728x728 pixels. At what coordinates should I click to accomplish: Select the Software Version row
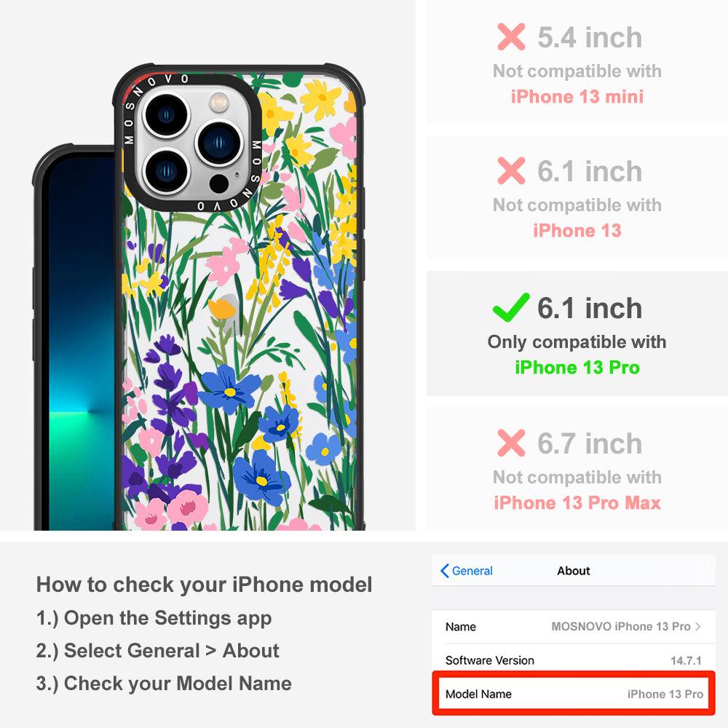(574, 660)
